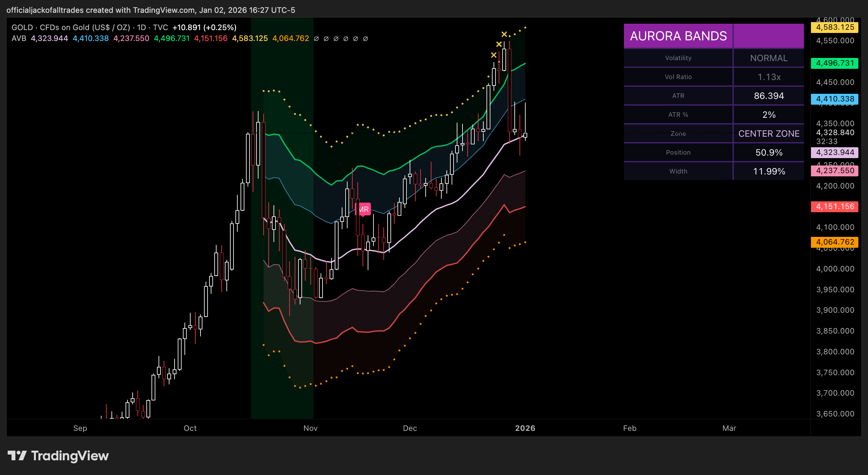Image resolution: width=868 pixels, height=475 pixels.
Task: Click the Volatility NORMAL value cell
Action: [769, 58]
